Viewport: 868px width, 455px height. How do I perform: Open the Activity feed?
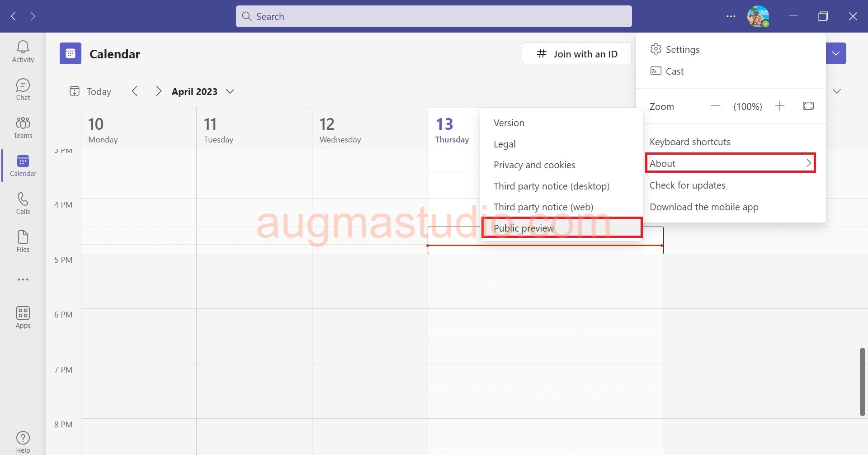pos(23,51)
